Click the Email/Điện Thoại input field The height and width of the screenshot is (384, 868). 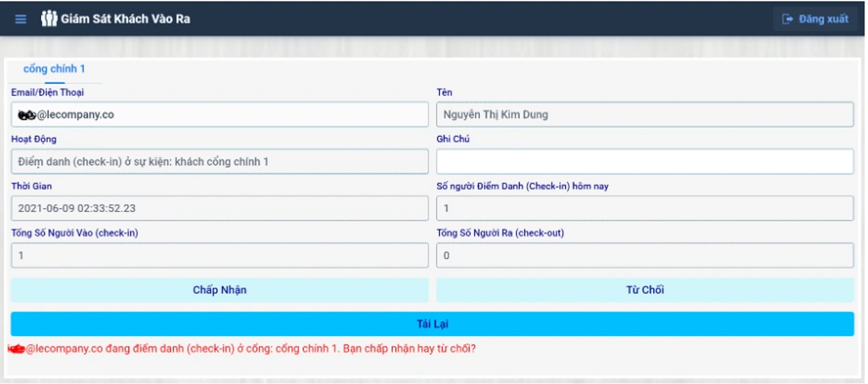219,115
